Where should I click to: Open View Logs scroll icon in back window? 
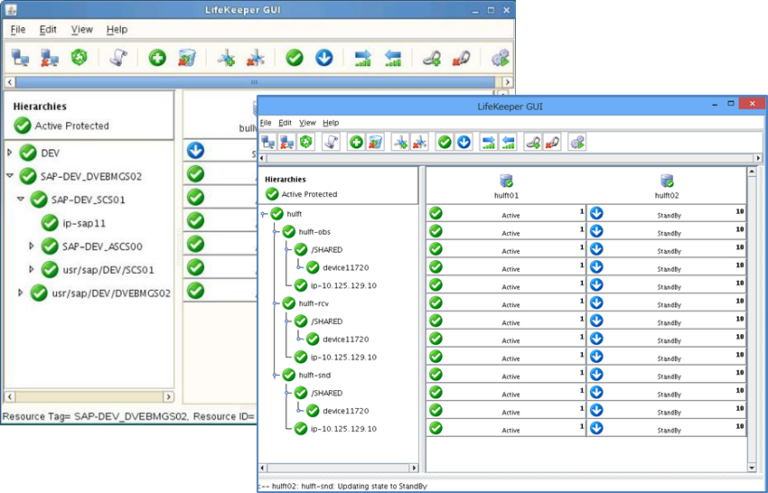(x=118, y=58)
